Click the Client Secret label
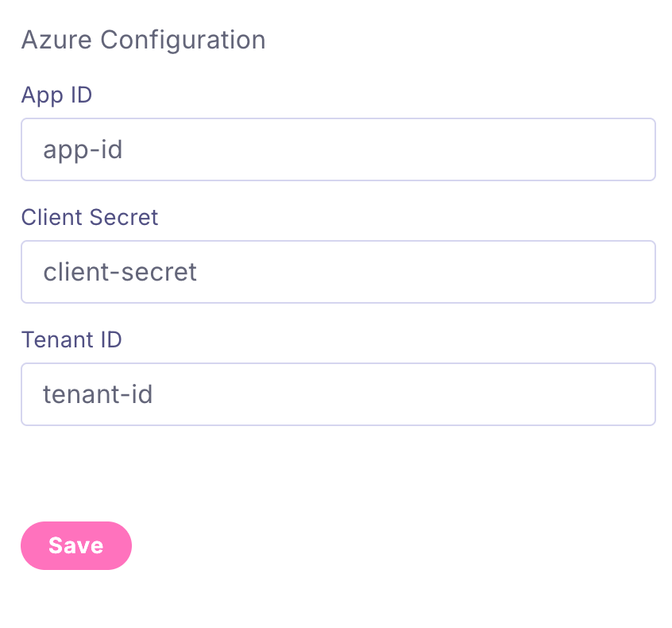672x628 pixels. [x=90, y=217]
